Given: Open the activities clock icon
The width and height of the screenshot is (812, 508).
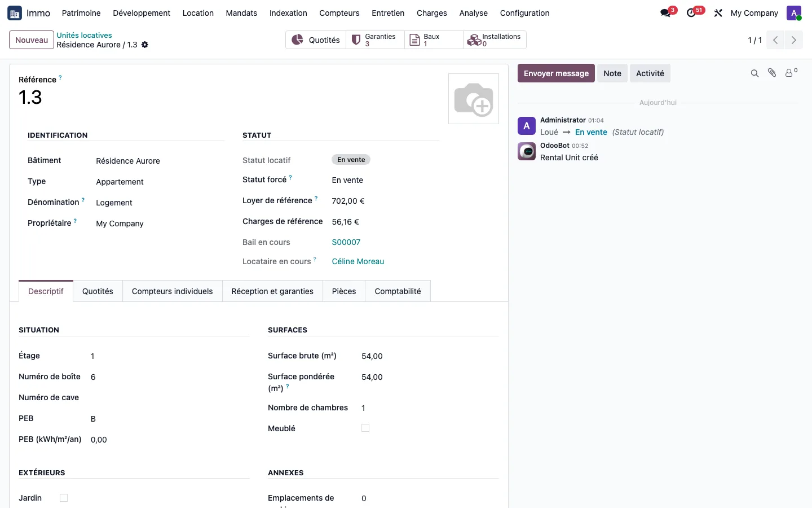Looking at the screenshot, I should tap(691, 13).
